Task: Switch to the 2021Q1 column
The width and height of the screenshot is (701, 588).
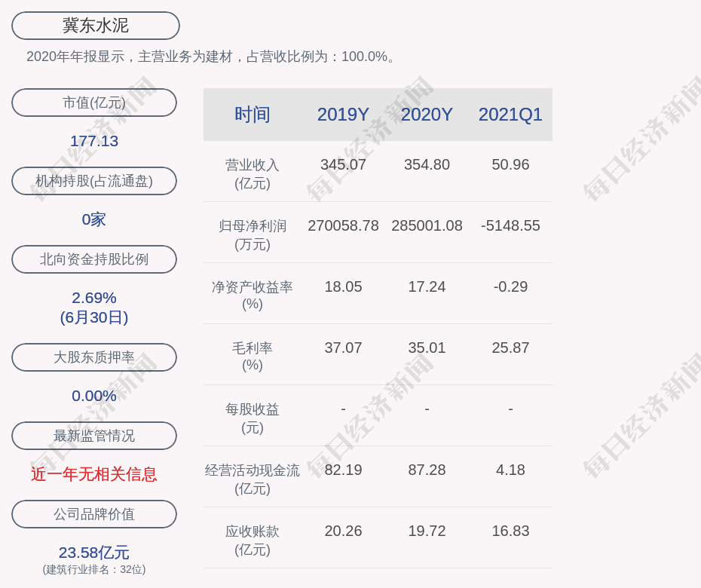Action: point(510,115)
